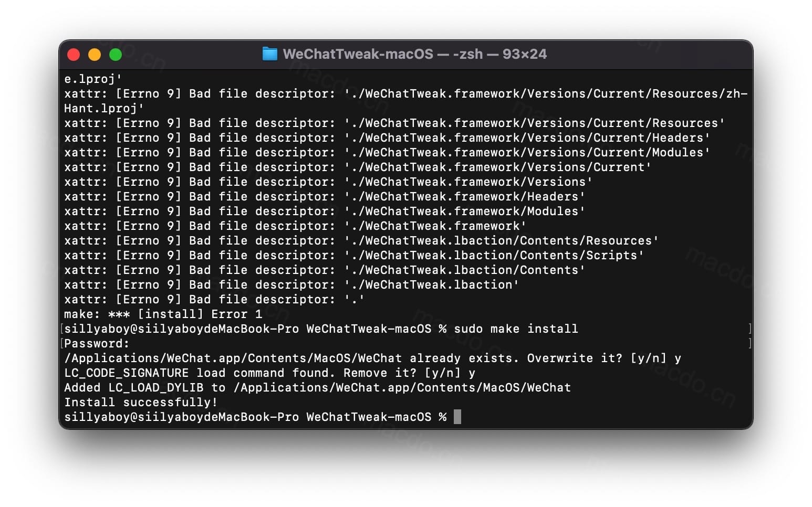This screenshot has width=812, height=507.
Task: Click the green full-screen window button
Action: point(116,55)
